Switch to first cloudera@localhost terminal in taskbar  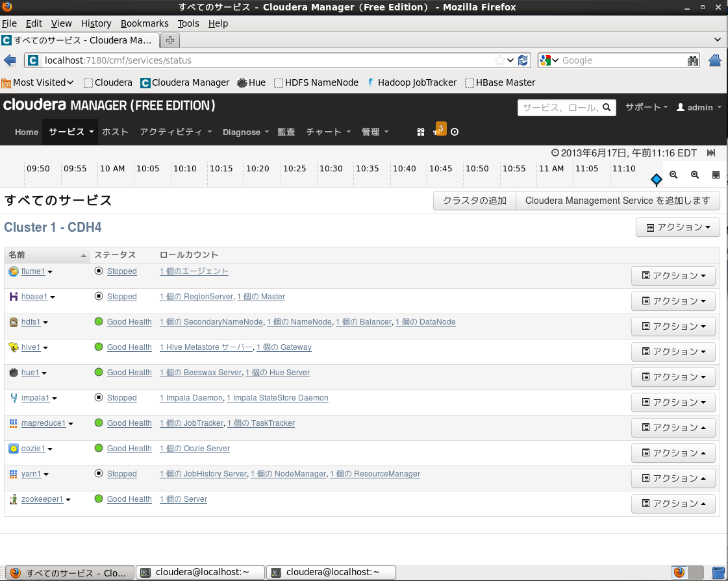click(200, 572)
